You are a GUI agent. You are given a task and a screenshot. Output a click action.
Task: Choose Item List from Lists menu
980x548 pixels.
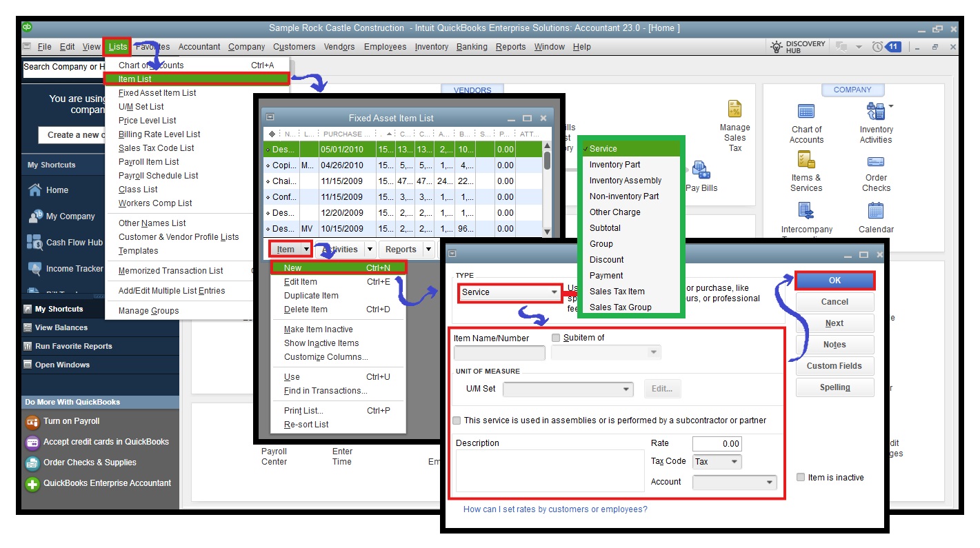coord(197,79)
